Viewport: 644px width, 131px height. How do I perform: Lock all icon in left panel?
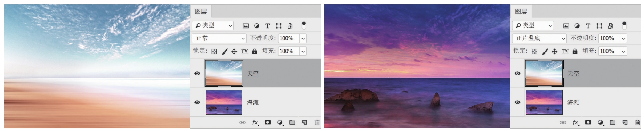[255, 51]
